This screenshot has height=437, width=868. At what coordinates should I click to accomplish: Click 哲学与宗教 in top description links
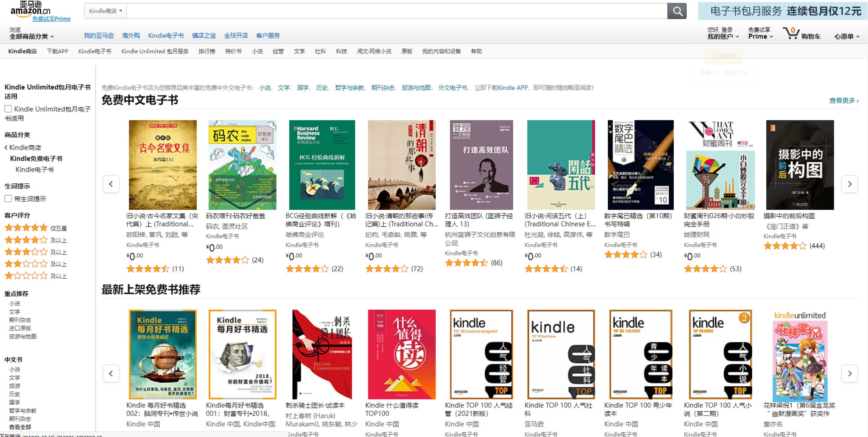coord(349,88)
